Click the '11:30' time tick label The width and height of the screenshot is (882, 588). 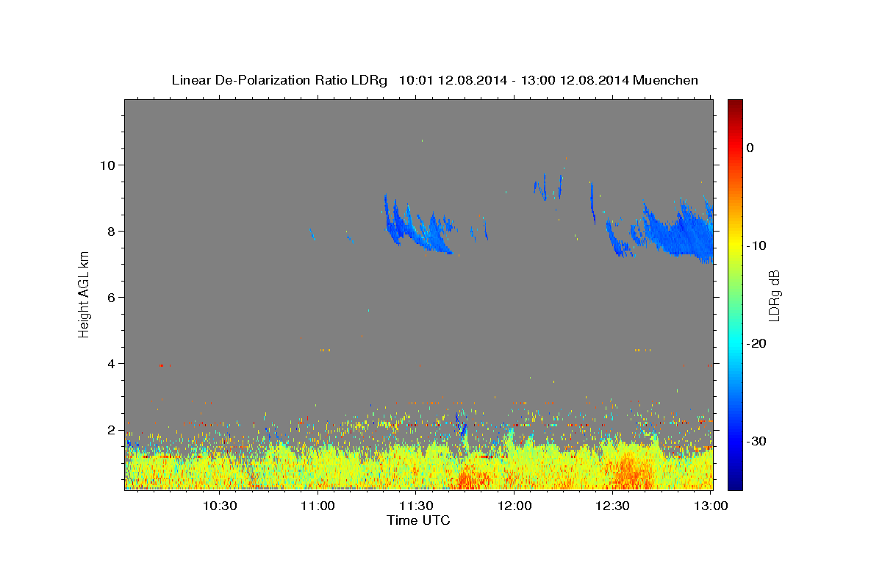pos(416,506)
